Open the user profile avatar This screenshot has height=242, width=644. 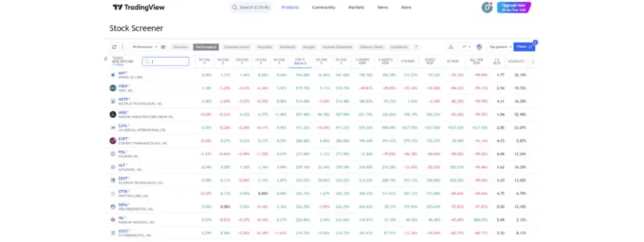487,8
